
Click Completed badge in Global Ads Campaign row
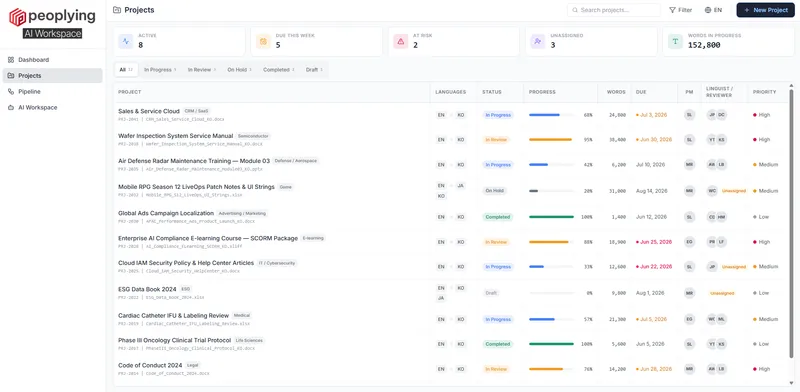(498, 217)
